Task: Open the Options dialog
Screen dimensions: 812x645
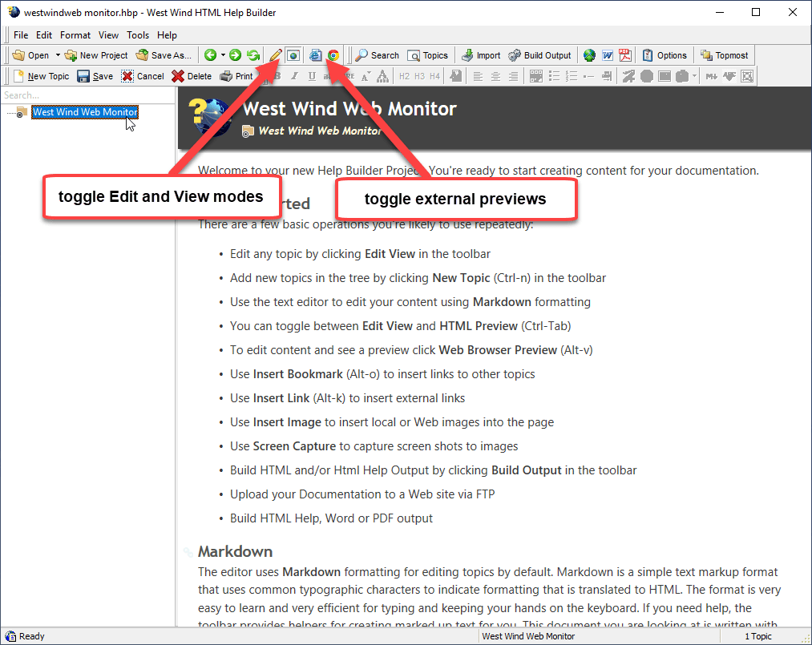Action: point(665,55)
